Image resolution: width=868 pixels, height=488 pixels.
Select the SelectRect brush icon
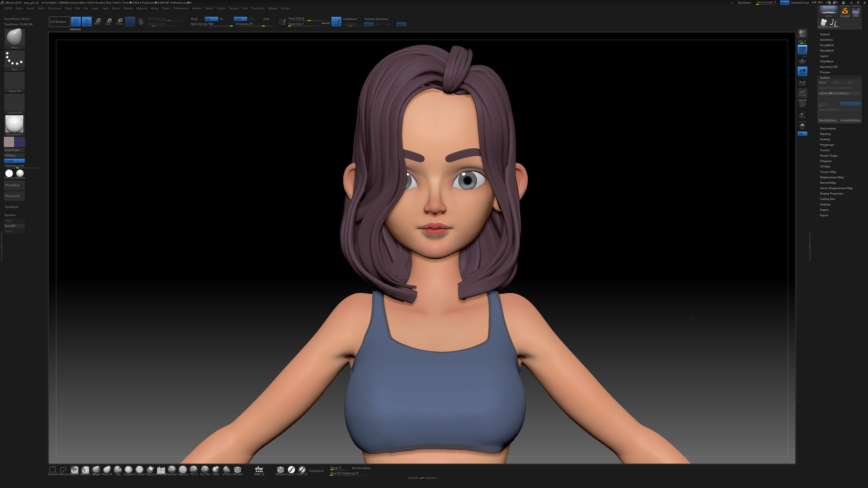coord(53,470)
